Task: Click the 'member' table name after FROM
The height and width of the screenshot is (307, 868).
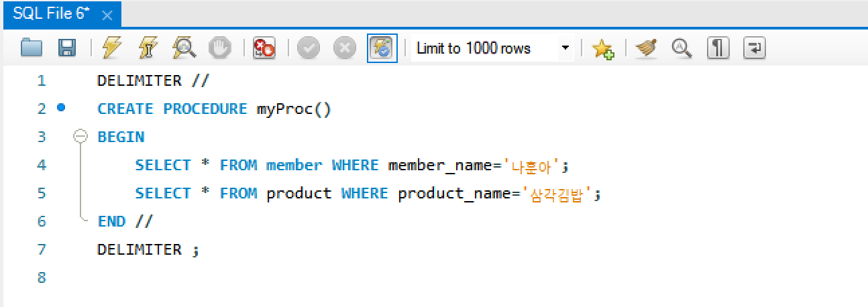Action: pos(294,166)
